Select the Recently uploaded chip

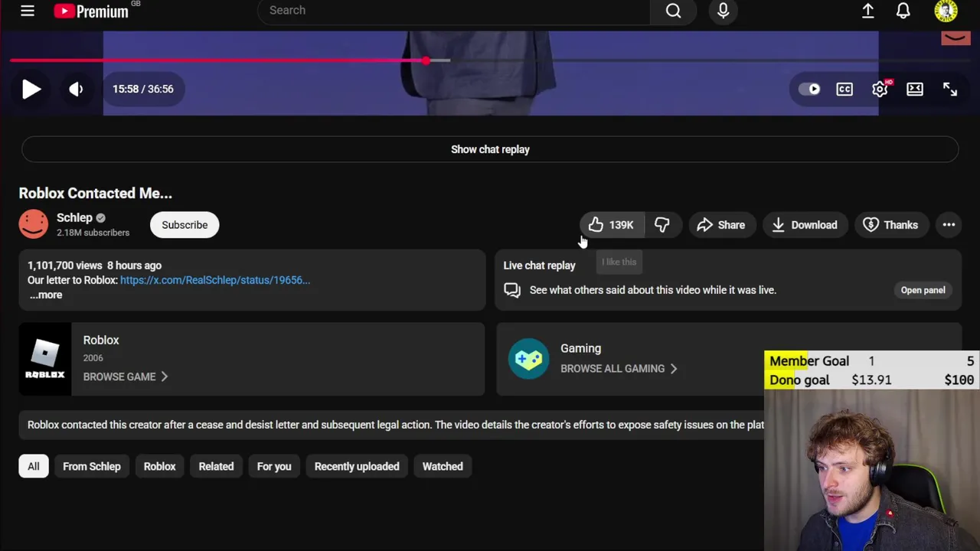(x=357, y=466)
